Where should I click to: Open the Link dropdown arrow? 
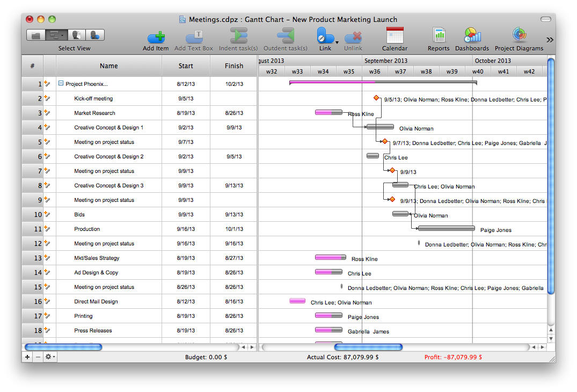pos(337,41)
